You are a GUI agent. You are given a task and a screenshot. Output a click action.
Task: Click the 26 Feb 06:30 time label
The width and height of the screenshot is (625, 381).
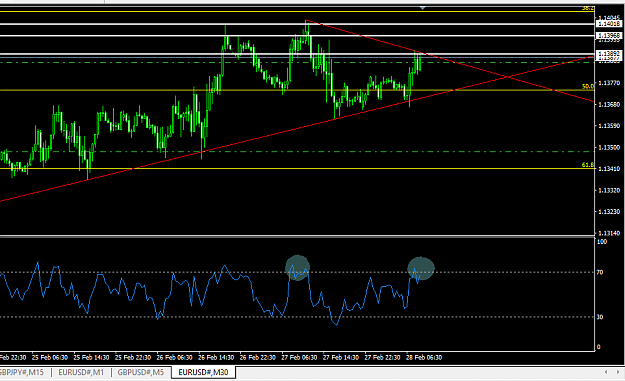pos(175,357)
